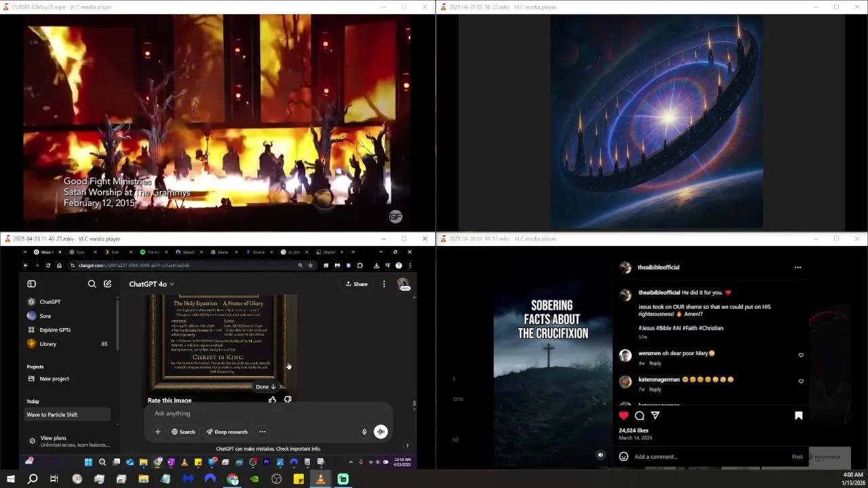The height and width of the screenshot is (488, 868).
Task: Open Sticky Notes on taskbar
Action: pyautogui.click(x=298, y=479)
